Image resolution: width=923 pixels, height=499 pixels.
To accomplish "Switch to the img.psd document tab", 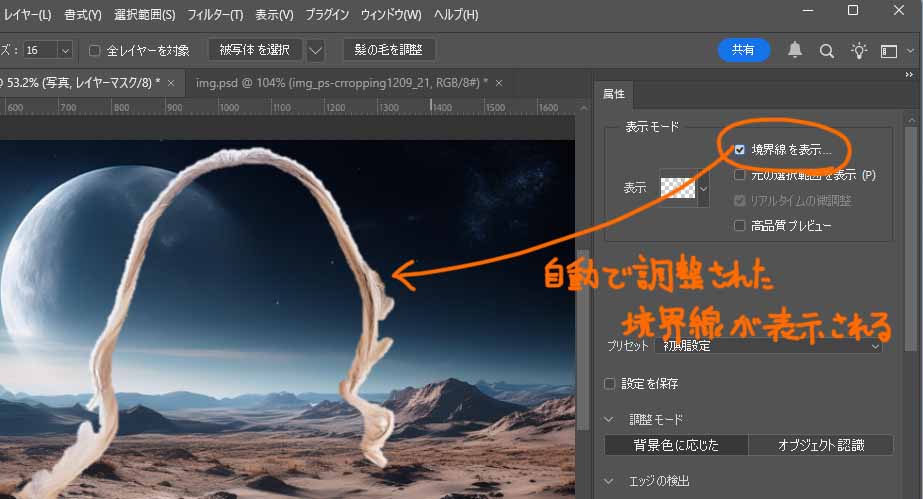I will 340,82.
